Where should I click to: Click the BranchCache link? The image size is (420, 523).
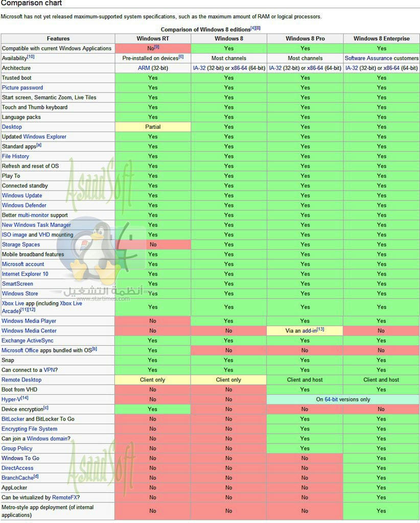point(17,478)
